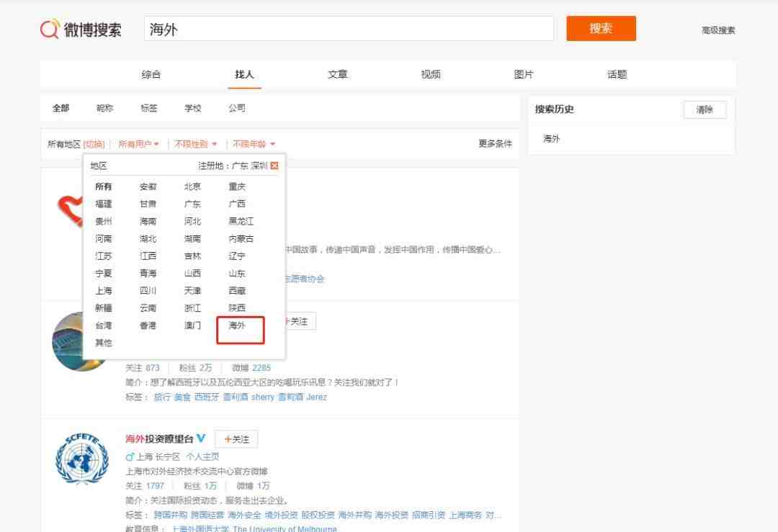
Task: Filter people by 公司
Action: pyautogui.click(x=237, y=108)
